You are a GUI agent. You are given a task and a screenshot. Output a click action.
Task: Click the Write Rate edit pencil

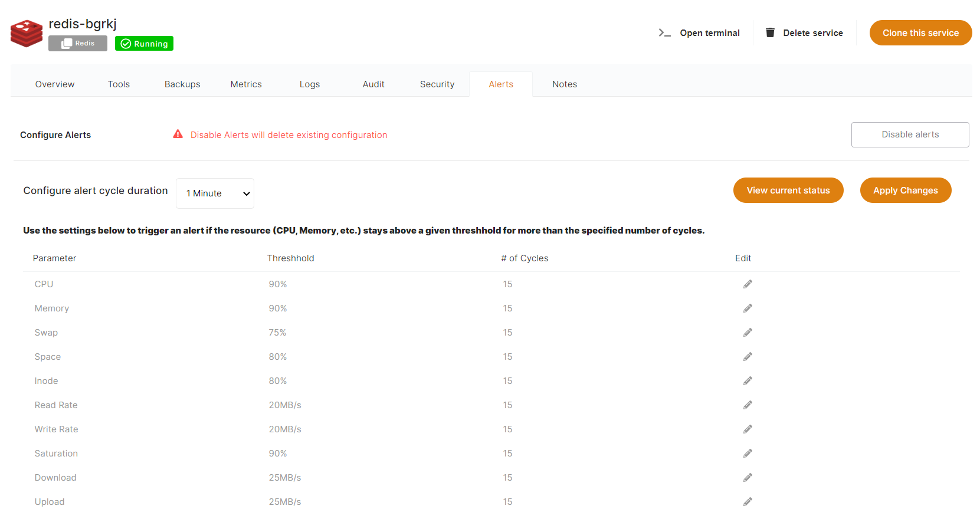click(748, 429)
